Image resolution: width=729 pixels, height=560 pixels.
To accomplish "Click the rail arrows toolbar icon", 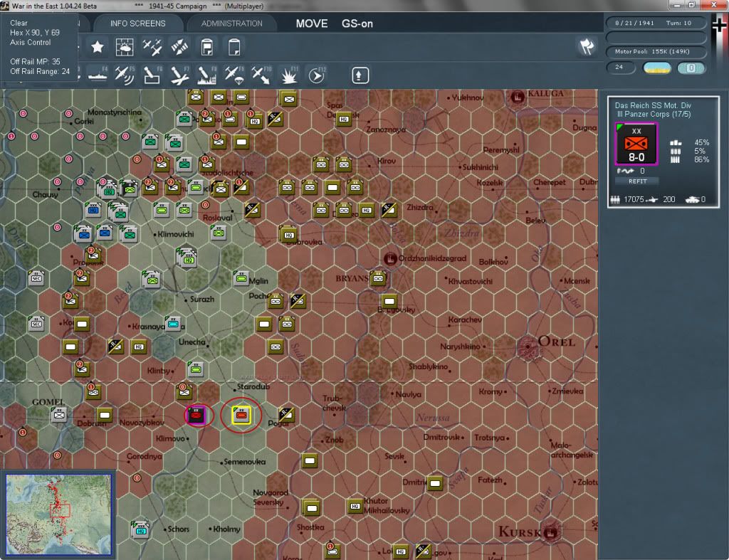I will 179,47.
